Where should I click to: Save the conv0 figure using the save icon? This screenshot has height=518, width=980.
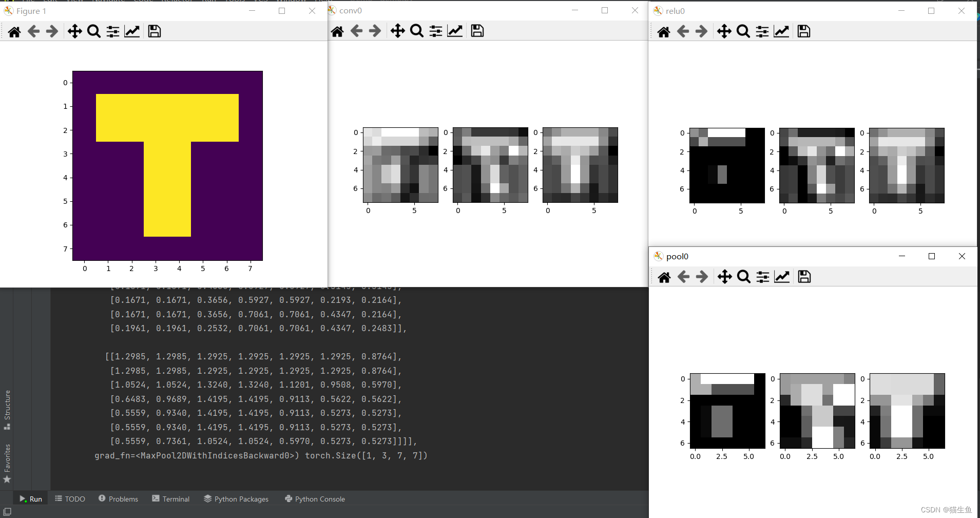pos(476,31)
